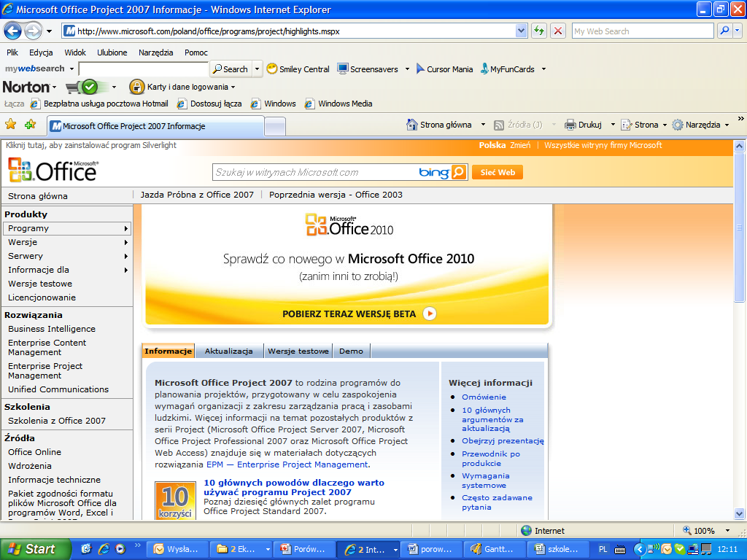Screen dimensions: 747x560
Task: Open Windows Media Player quick launch icon
Action: [x=120, y=549]
